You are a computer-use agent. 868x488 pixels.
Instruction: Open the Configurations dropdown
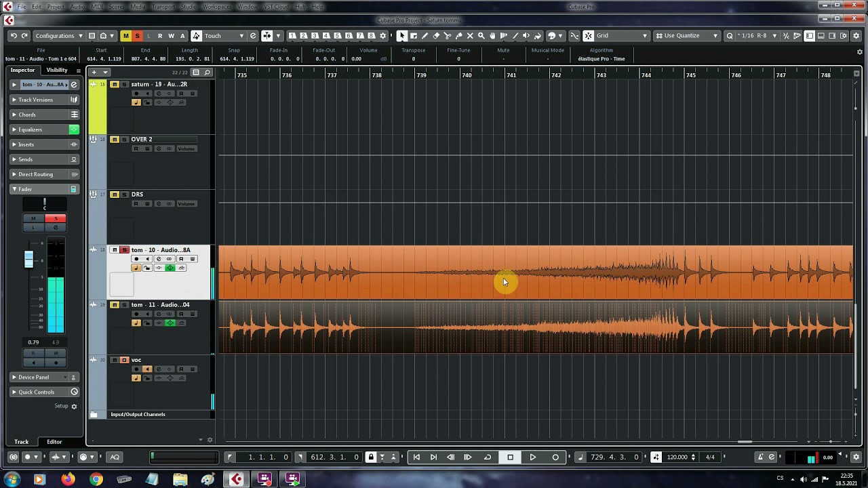pyautogui.click(x=59, y=35)
